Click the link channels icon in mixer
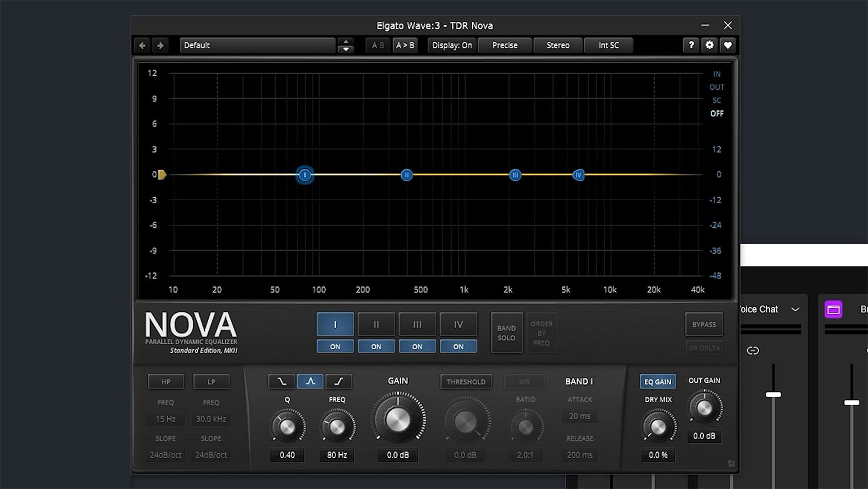Viewport: 868px width, 489px height. (x=752, y=350)
